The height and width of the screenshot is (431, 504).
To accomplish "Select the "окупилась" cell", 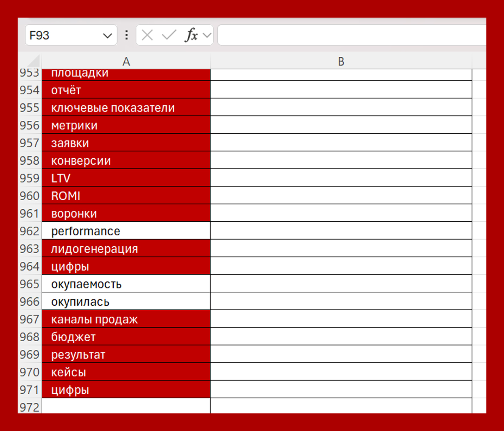I will 126,301.
